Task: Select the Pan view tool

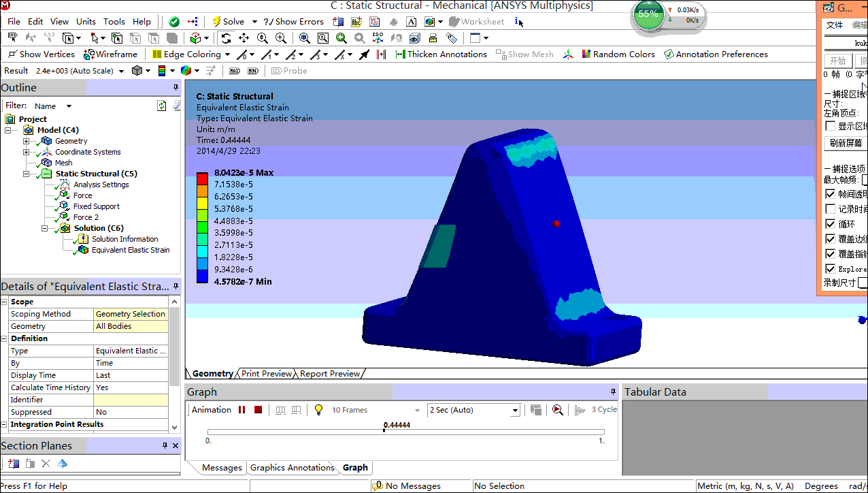Action: click(x=244, y=38)
